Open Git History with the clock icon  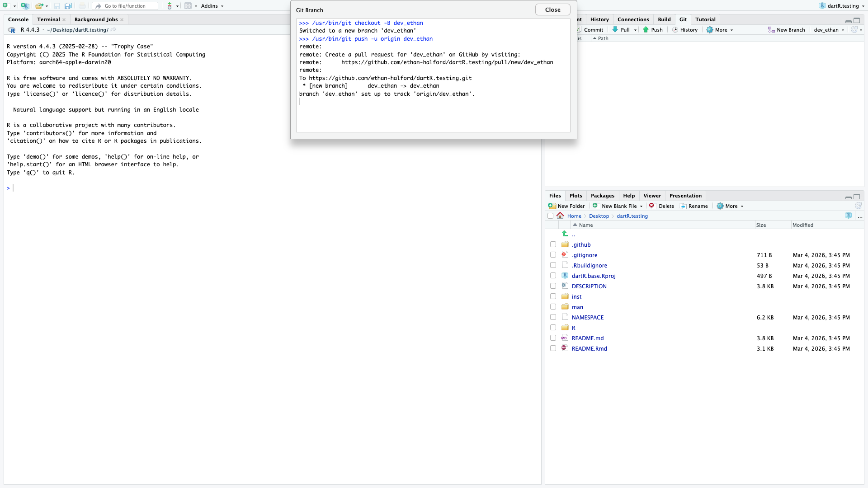click(675, 30)
